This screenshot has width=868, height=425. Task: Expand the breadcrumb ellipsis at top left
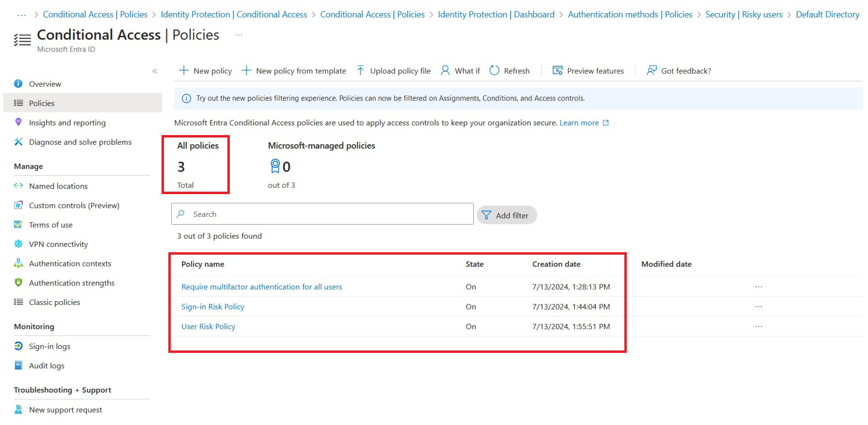click(x=22, y=14)
